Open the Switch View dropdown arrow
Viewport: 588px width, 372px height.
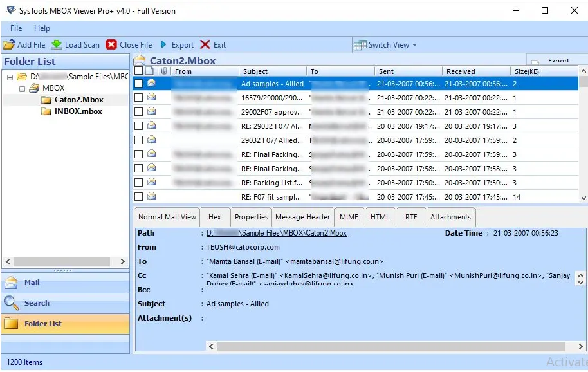click(414, 46)
